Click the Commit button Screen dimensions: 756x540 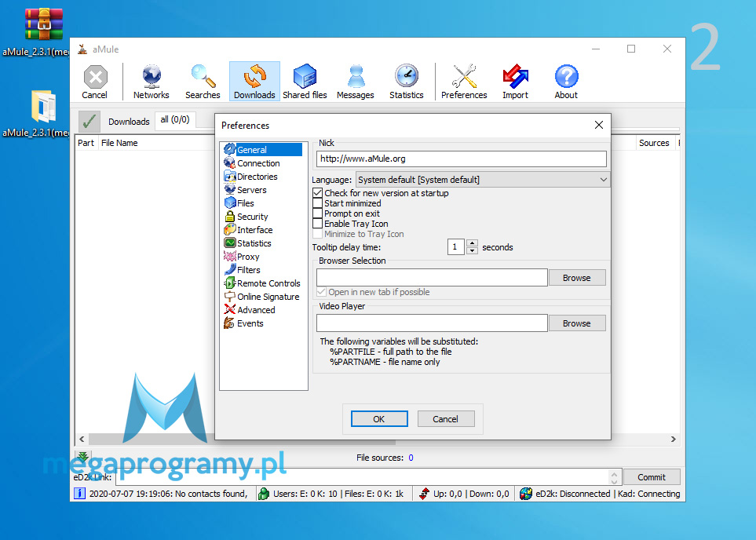coord(652,477)
